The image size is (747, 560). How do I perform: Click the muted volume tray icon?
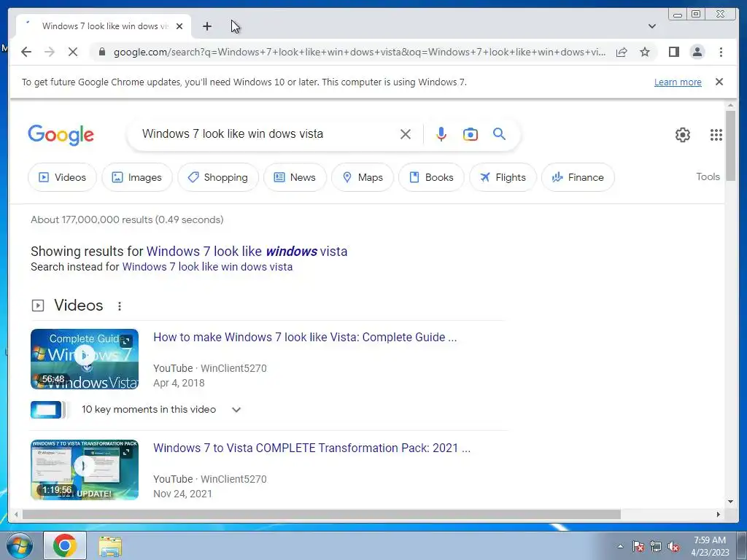pyautogui.click(x=673, y=546)
